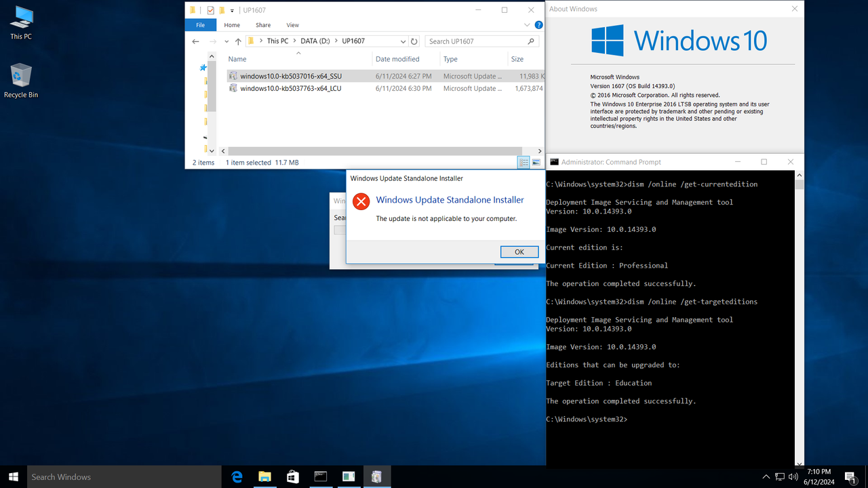Switch to Command Prompt via taskbar icon
Image resolution: width=868 pixels, height=488 pixels.
321,477
